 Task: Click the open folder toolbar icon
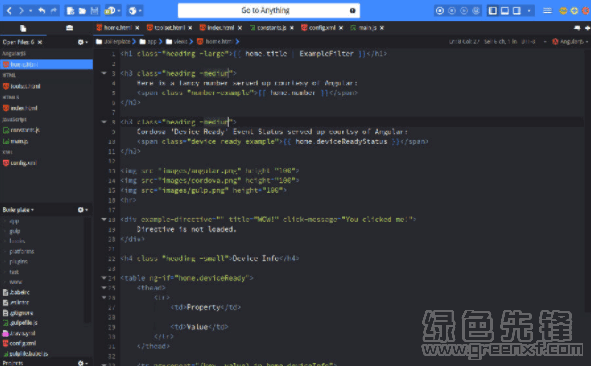pos(82,11)
